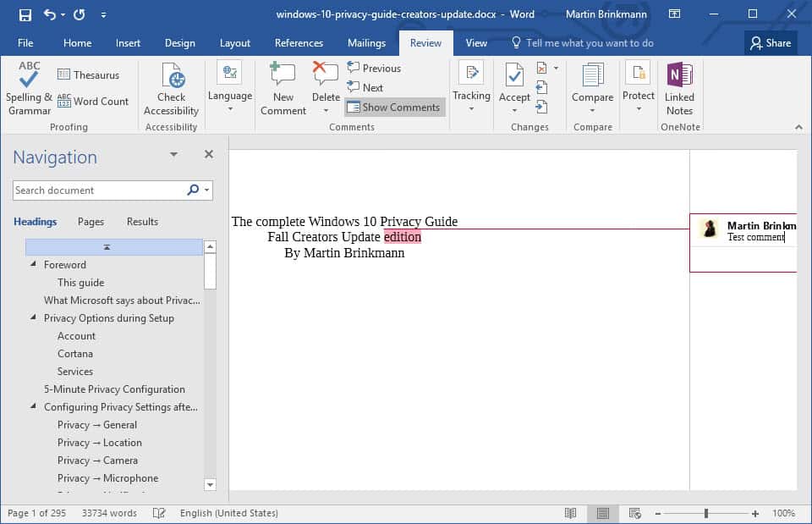Click the proofing errors status icon
The width and height of the screenshot is (812, 524).
pos(159,513)
